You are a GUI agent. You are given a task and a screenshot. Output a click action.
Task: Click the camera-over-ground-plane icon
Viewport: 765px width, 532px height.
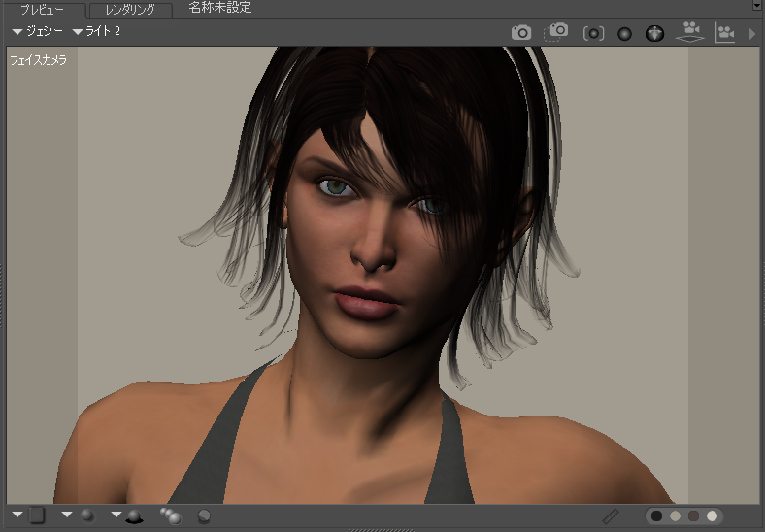pyautogui.click(x=690, y=32)
